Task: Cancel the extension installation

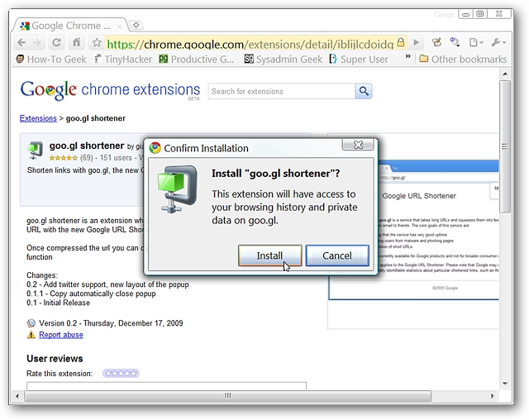Action: 336,255
